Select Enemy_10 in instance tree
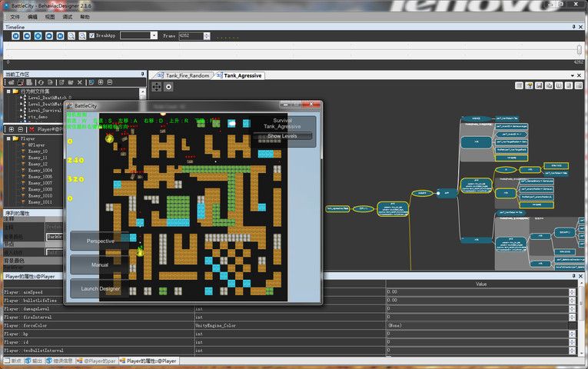This screenshot has height=369, width=588. (38, 151)
